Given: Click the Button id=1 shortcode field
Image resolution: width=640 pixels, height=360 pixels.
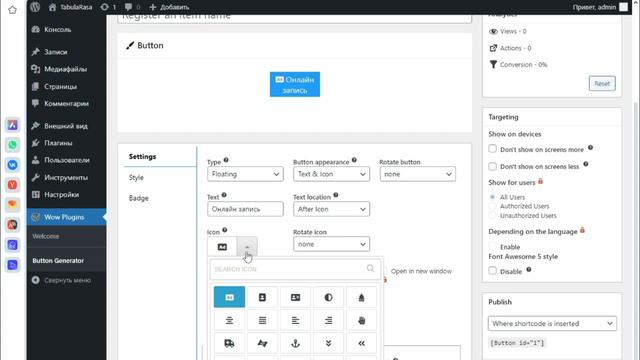Looking at the screenshot, I should tap(517, 342).
